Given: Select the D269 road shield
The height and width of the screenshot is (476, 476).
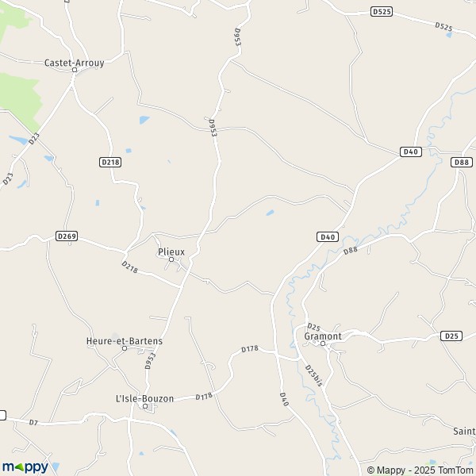Looking at the screenshot, I should (x=67, y=236).
